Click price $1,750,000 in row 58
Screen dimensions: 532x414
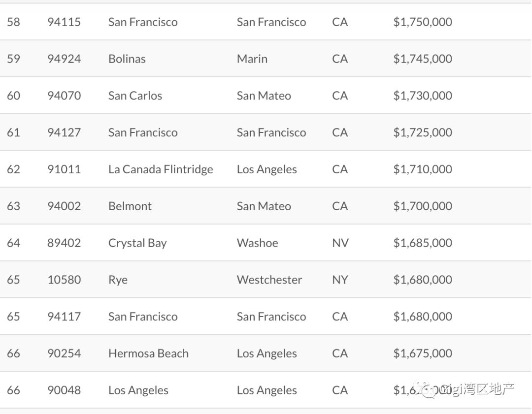point(423,22)
